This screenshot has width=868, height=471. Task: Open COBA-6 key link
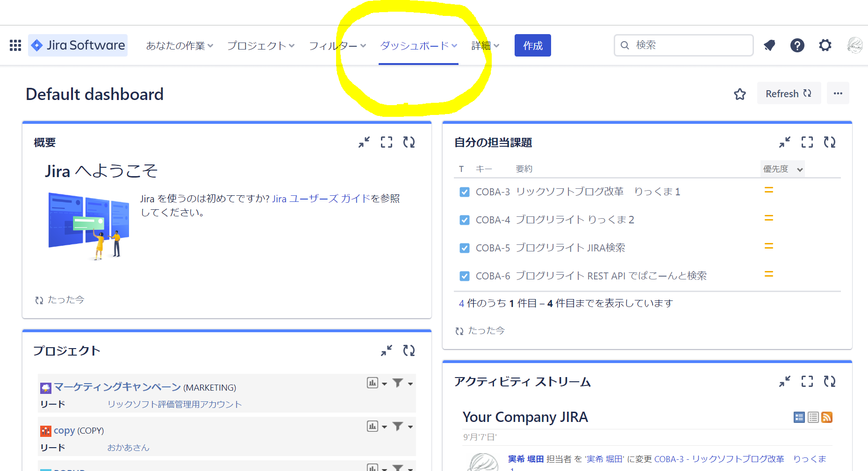coord(493,276)
